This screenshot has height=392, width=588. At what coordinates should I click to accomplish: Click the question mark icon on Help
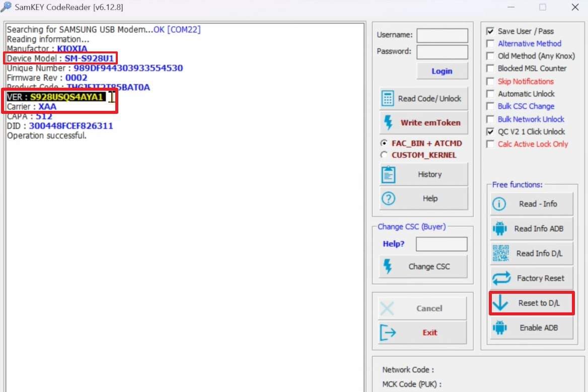[x=388, y=198]
